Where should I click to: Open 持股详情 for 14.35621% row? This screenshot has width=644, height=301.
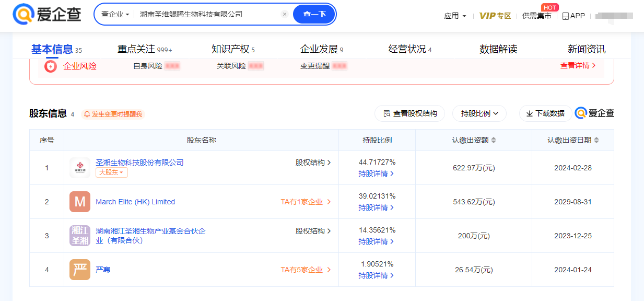pos(377,241)
